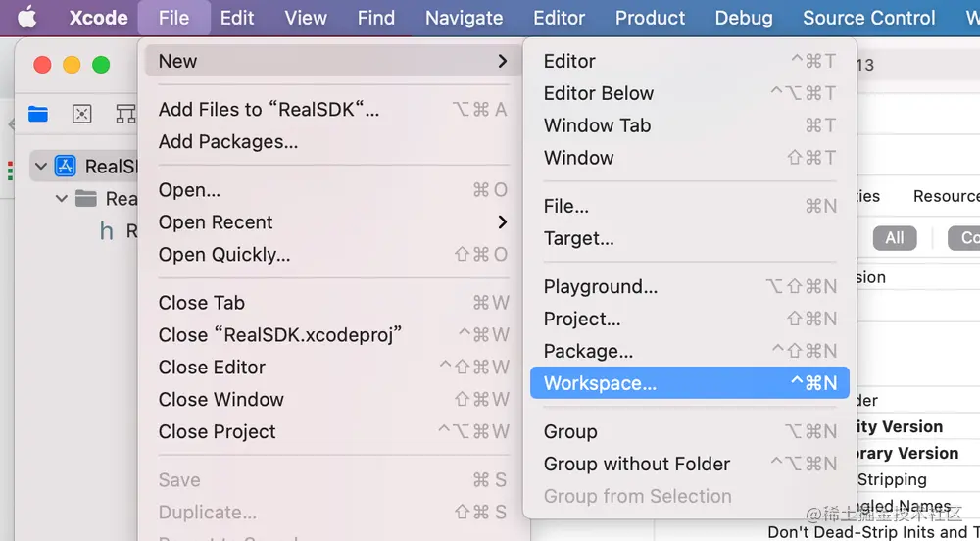980x541 pixels.
Task: Click the RealSDK project blueprint icon
Action: 65,167
